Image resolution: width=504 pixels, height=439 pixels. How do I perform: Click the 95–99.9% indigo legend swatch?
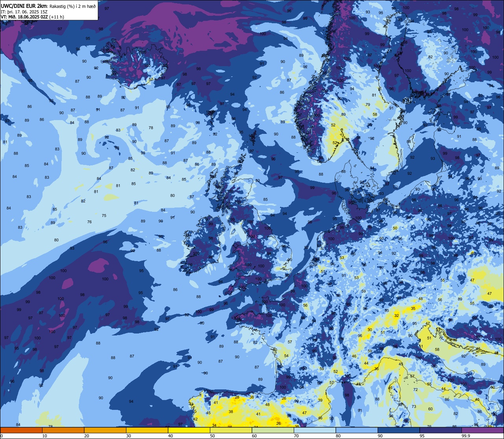point(441,430)
